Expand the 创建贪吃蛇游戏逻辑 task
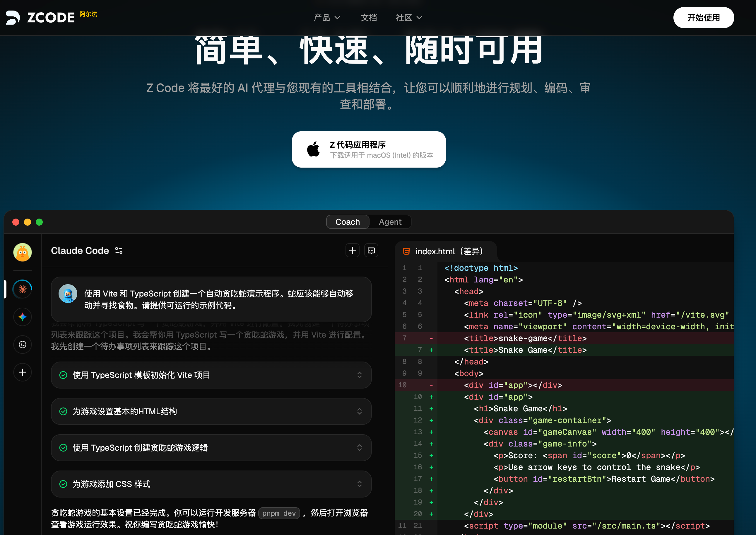Viewport: 756px width, 535px height. (359, 447)
